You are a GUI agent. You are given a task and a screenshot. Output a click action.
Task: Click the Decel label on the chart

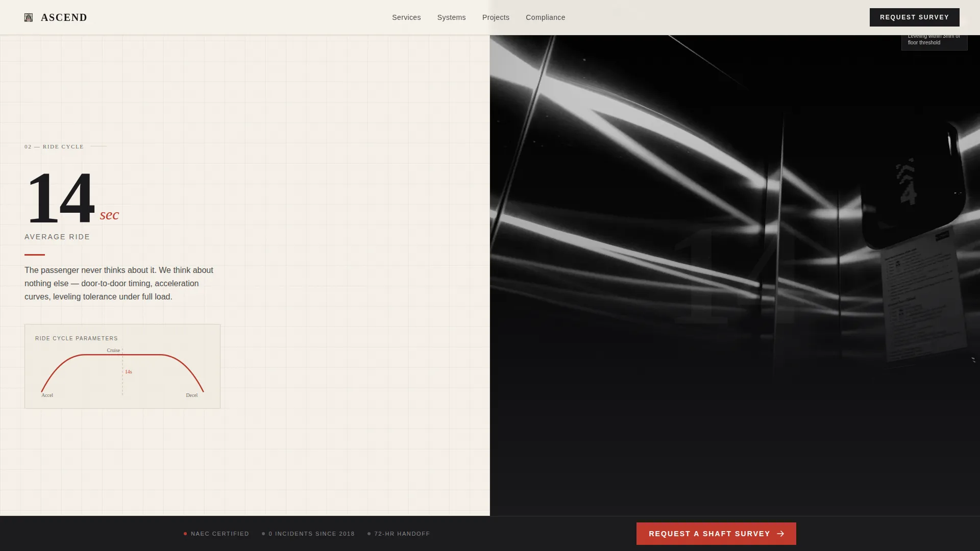[191, 395]
